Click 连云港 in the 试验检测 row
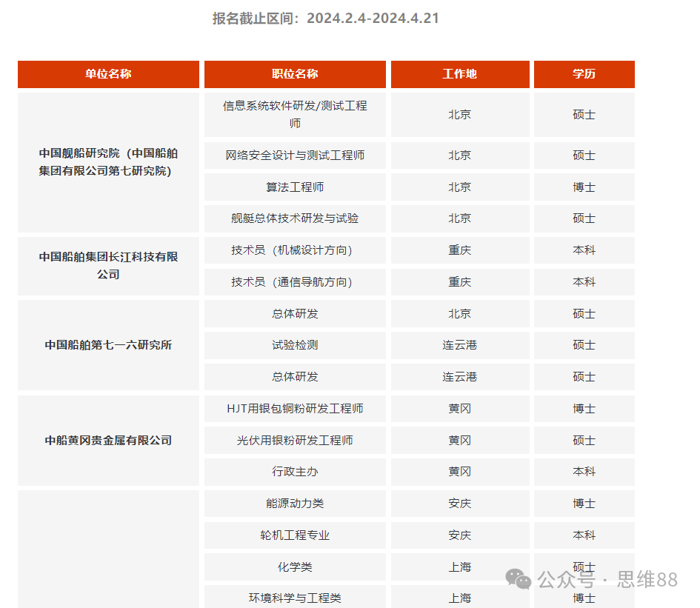This screenshot has height=608, width=700. coord(460,345)
